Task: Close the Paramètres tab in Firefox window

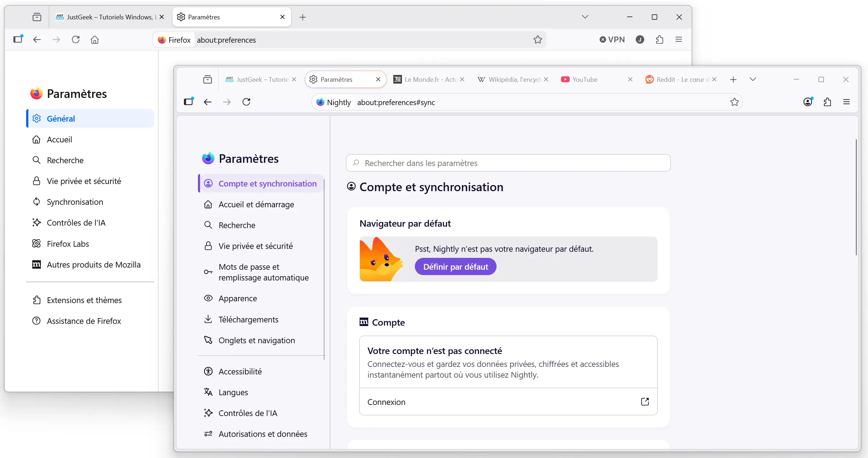Action: [x=282, y=17]
